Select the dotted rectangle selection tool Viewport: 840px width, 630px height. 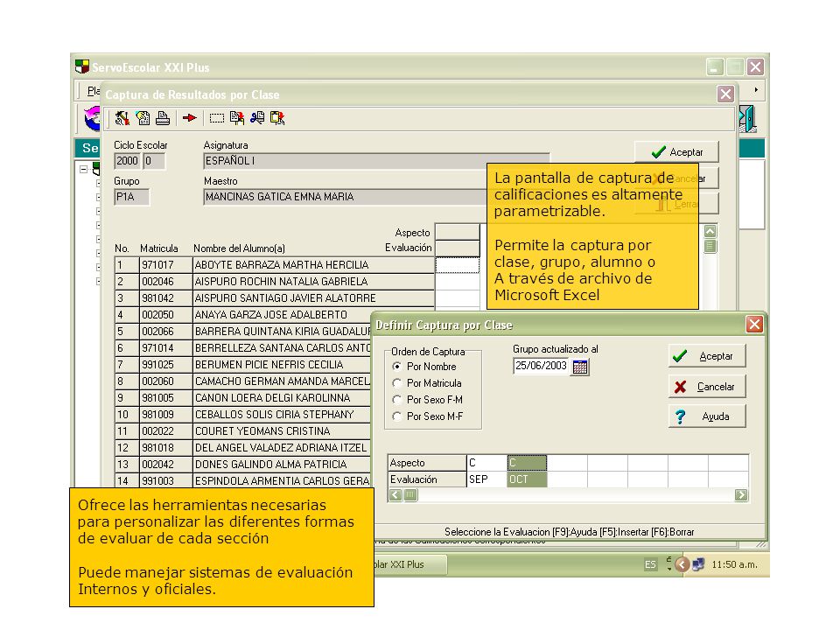216,118
